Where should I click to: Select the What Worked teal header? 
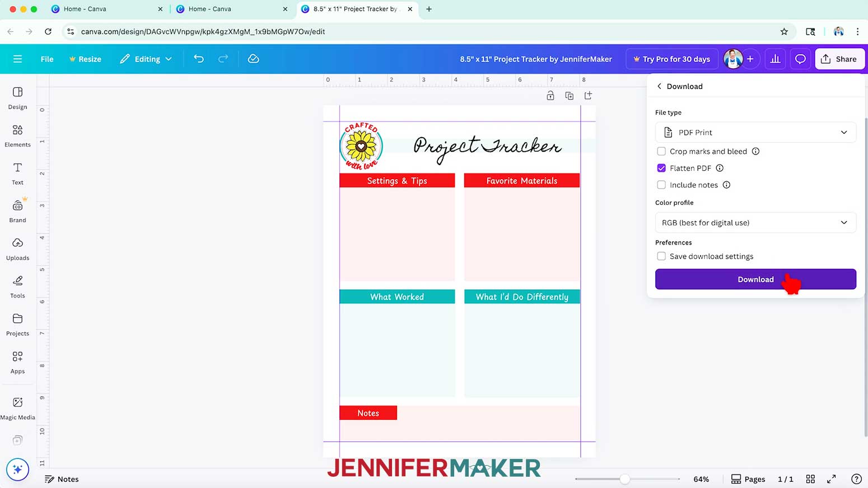point(397,297)
